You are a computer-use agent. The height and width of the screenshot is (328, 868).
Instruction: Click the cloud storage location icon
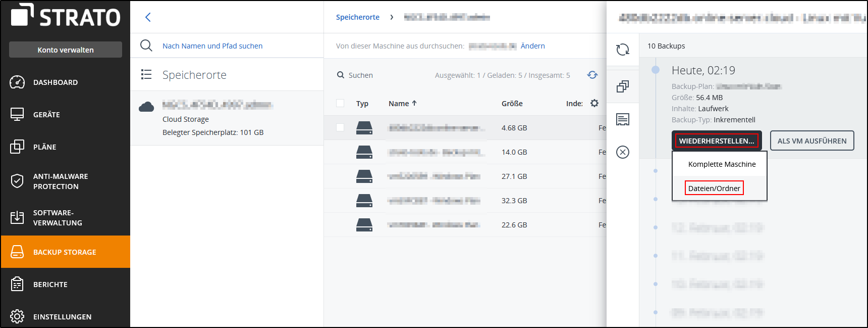click(x=146, y=107)
